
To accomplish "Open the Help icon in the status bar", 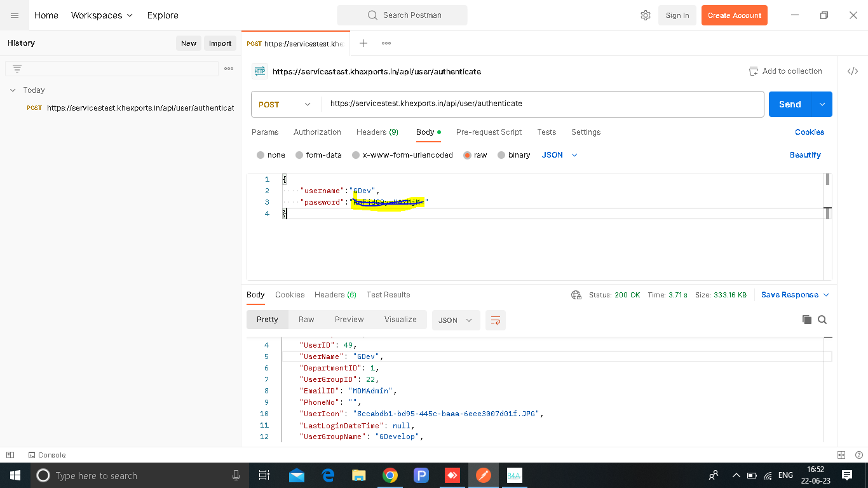I will [x=859, y=455].
